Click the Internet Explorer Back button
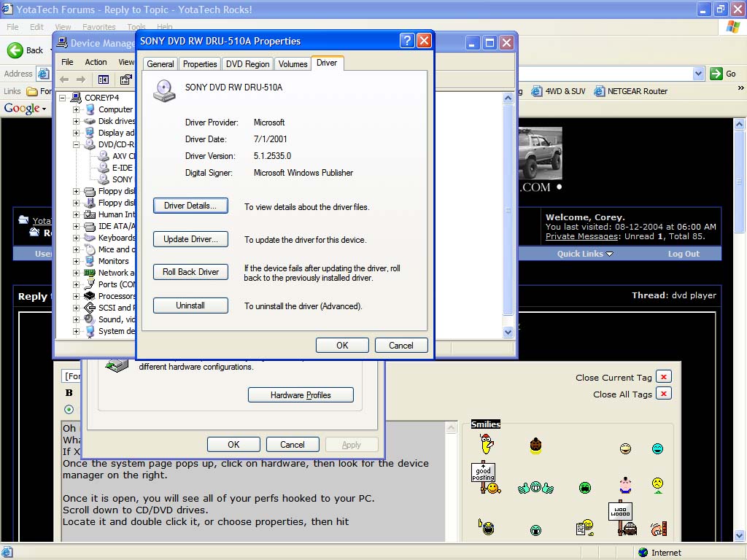Viewport: 747px width, 560px height. pos(26,50)
